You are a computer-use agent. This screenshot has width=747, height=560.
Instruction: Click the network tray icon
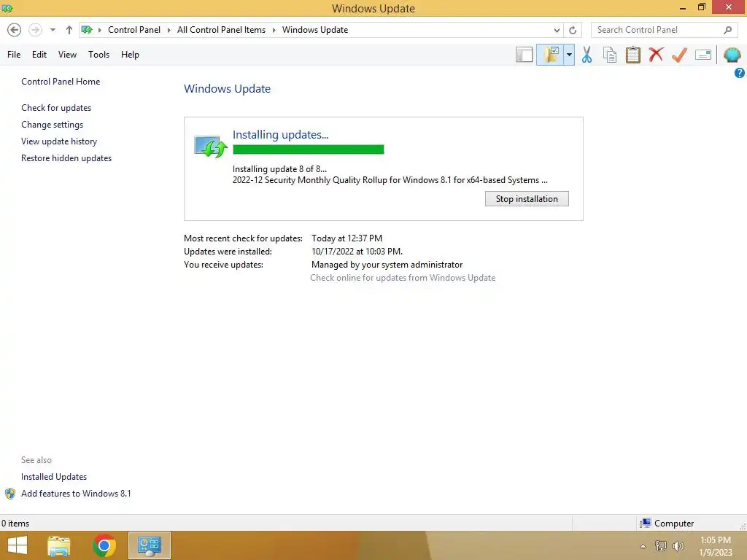[661, 546]
